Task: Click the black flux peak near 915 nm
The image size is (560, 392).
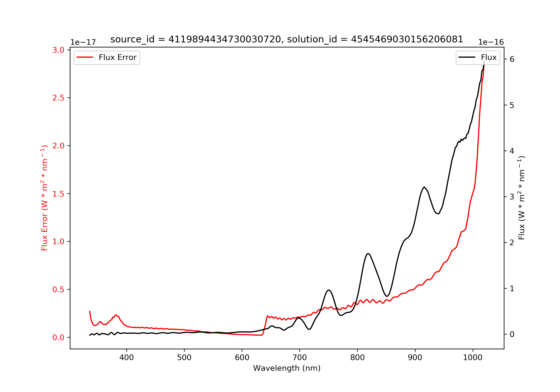Action: (x=424, y=187)
